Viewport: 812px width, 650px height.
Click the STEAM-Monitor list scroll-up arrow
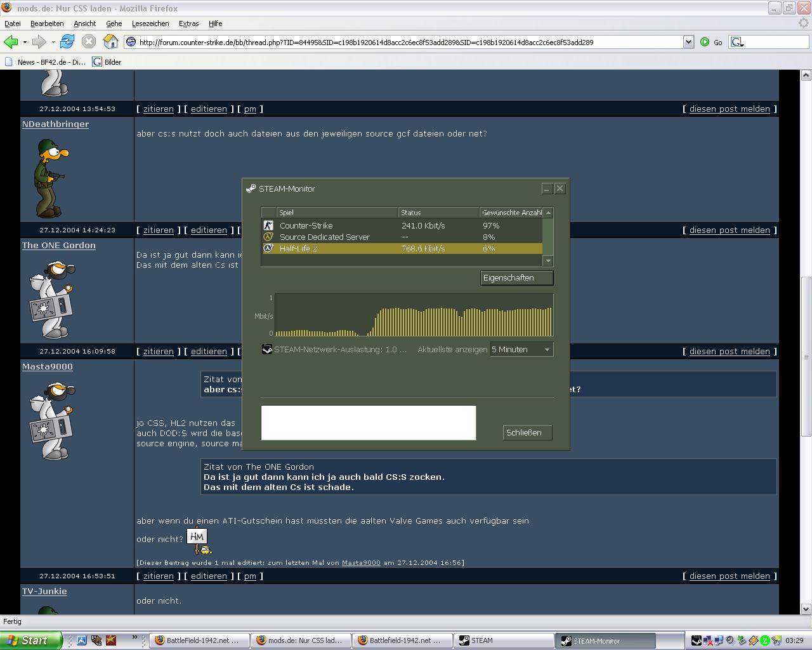pyautogui.click(x=548, y=213)
